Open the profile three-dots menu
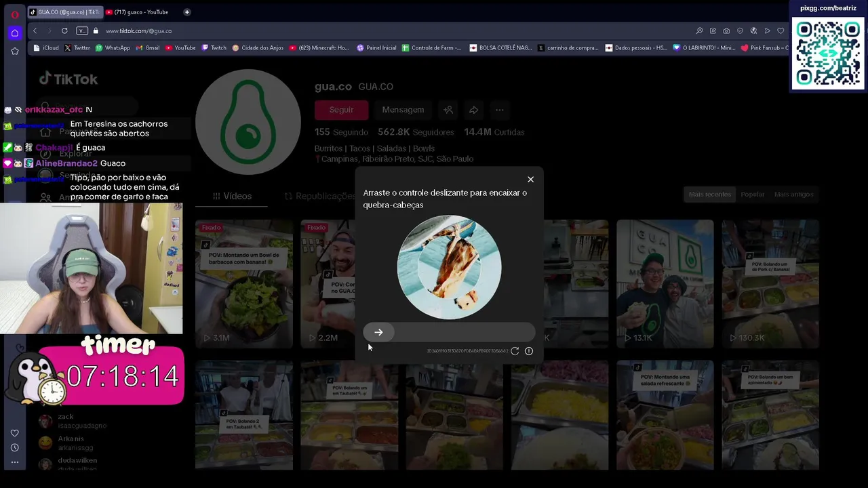Viewport: 868px width, 488px height. pyautogui.click(x=500, y=110)
